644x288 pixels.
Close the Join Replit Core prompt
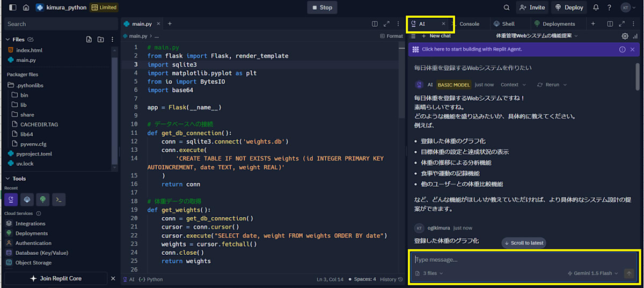point(113,278)
